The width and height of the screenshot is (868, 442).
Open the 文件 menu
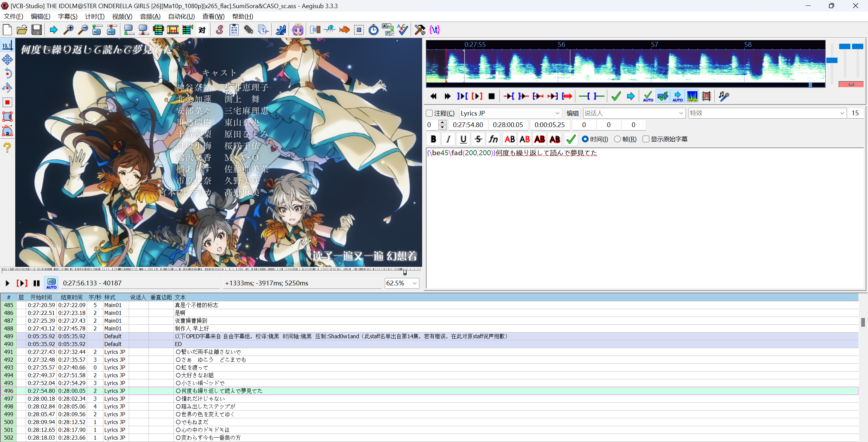pyautogui.click(x=14, y=17)
